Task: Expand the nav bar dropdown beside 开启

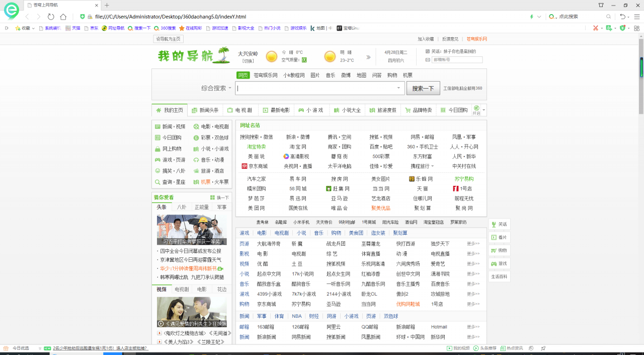Action: [x=484, y=110]
